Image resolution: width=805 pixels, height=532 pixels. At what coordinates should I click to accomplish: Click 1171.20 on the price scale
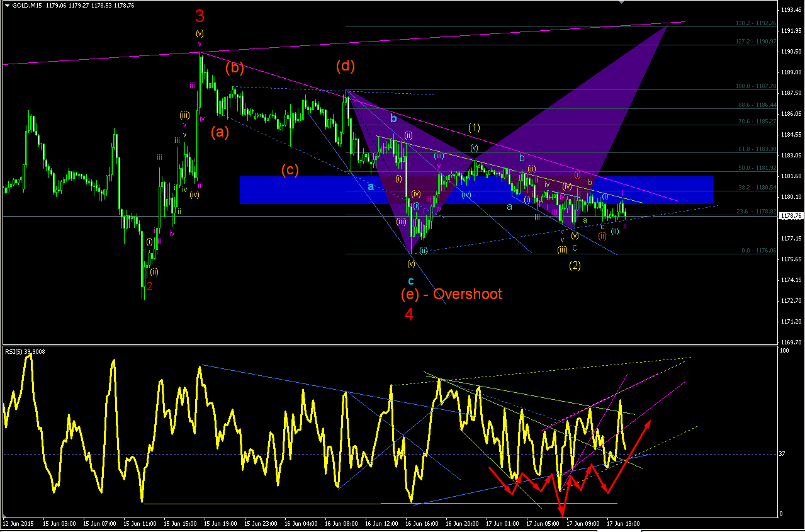[x=791, y=322]
